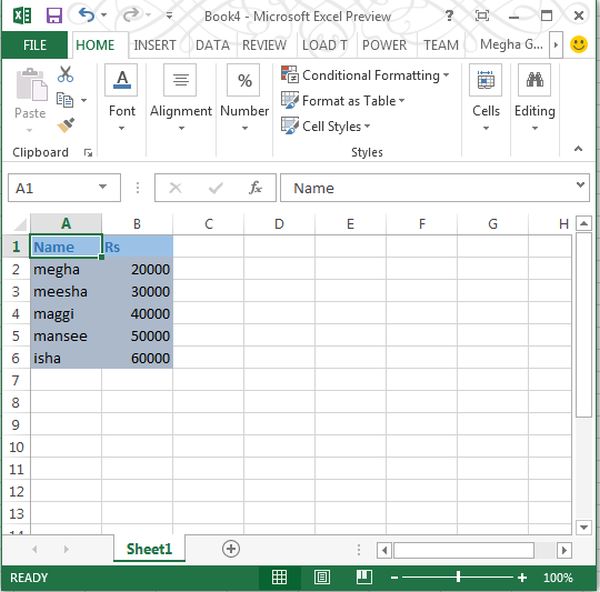Add a new sheet with the plus button

click(231, 549)
